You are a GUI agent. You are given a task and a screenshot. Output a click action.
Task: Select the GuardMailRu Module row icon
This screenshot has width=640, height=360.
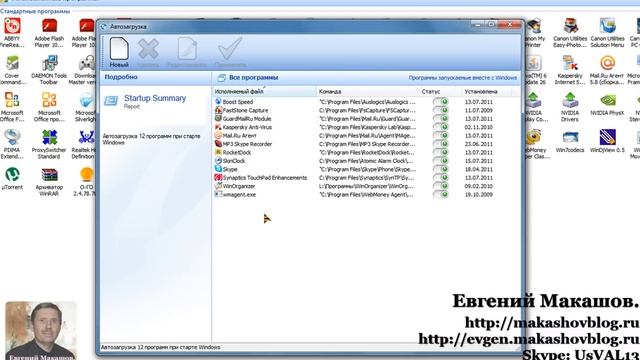click(218, 118)
